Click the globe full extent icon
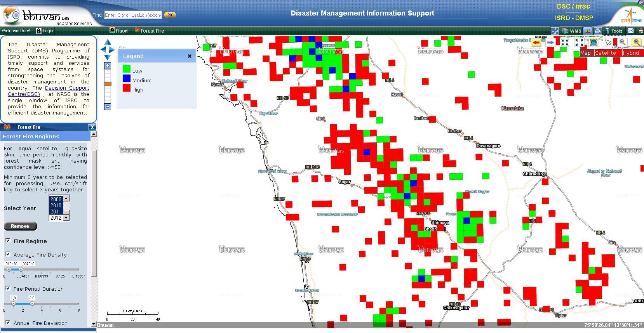The width and height of the screenshot is (644, 333). (x=594, y=42)
